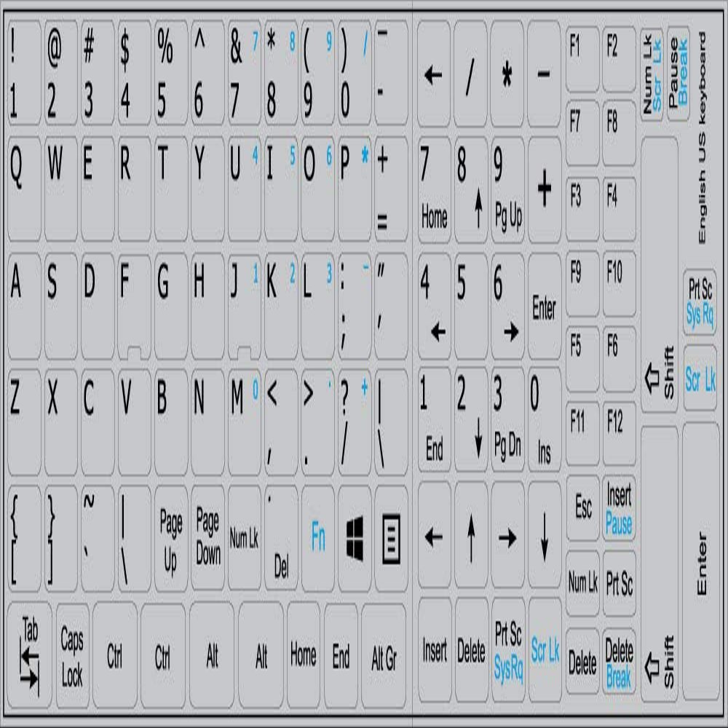This screenshot has width=728, height=728.
Task: Select the Tab key with double arrows
Action: [x=30, y=654]
